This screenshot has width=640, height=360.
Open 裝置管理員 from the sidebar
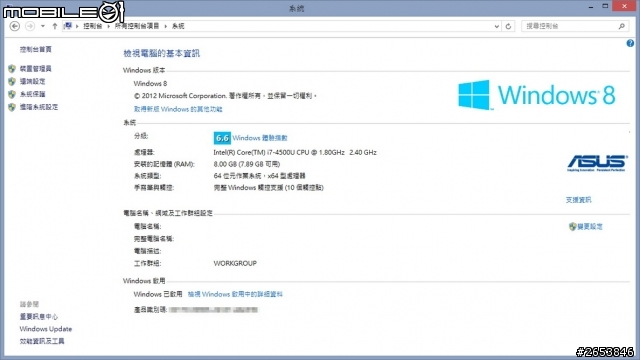tap(36, 69)
